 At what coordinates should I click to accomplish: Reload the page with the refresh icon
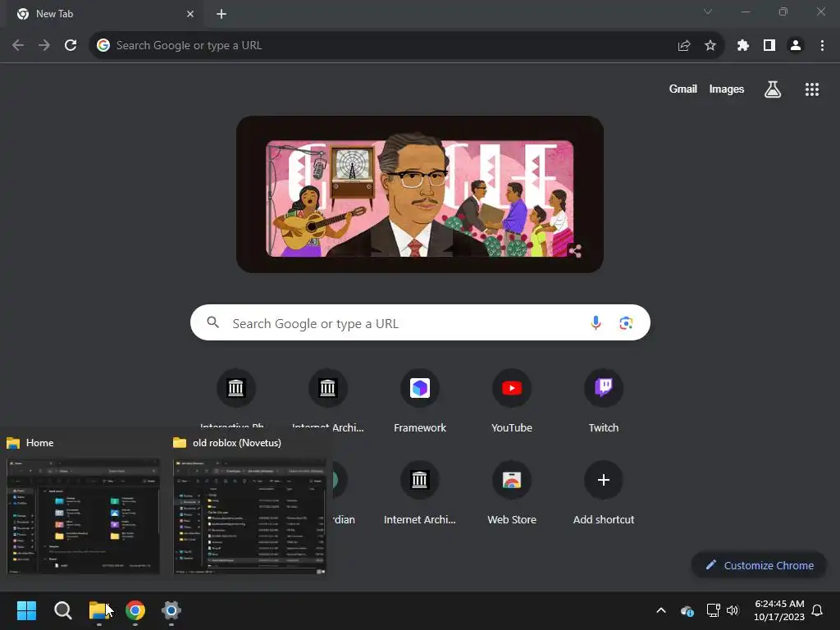click(71, 46)
